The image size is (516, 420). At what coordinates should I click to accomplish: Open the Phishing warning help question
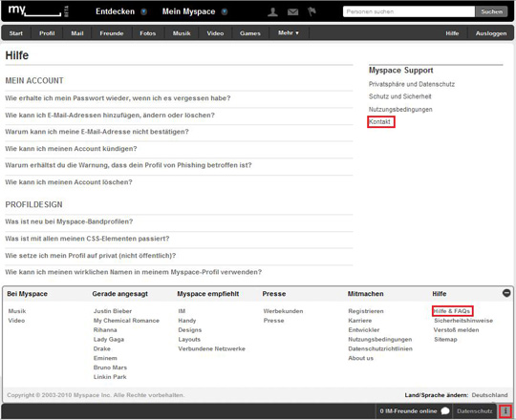pyautogui.click(x=128, y=165)
